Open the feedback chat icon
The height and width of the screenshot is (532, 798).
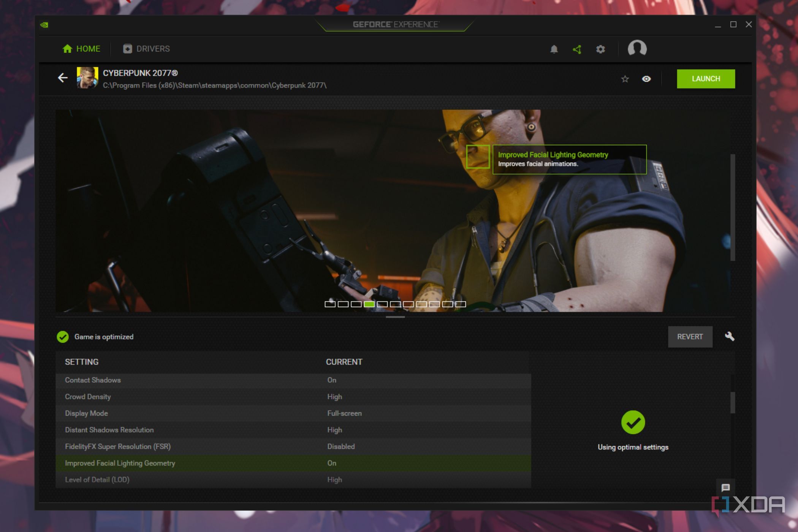pos(725,488)
